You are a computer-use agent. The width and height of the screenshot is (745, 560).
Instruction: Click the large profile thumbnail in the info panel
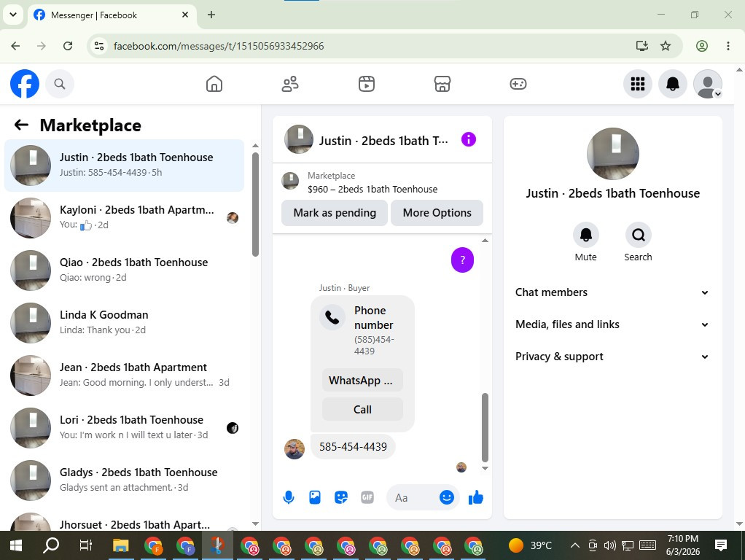point(612,154)
